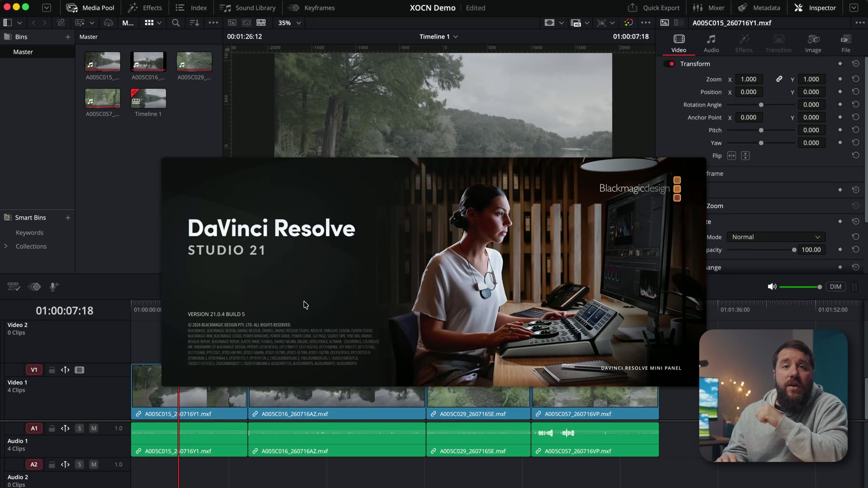Screen dimensions: 868x488
Task: Open the Mixer panel
Action: point(708,8)
